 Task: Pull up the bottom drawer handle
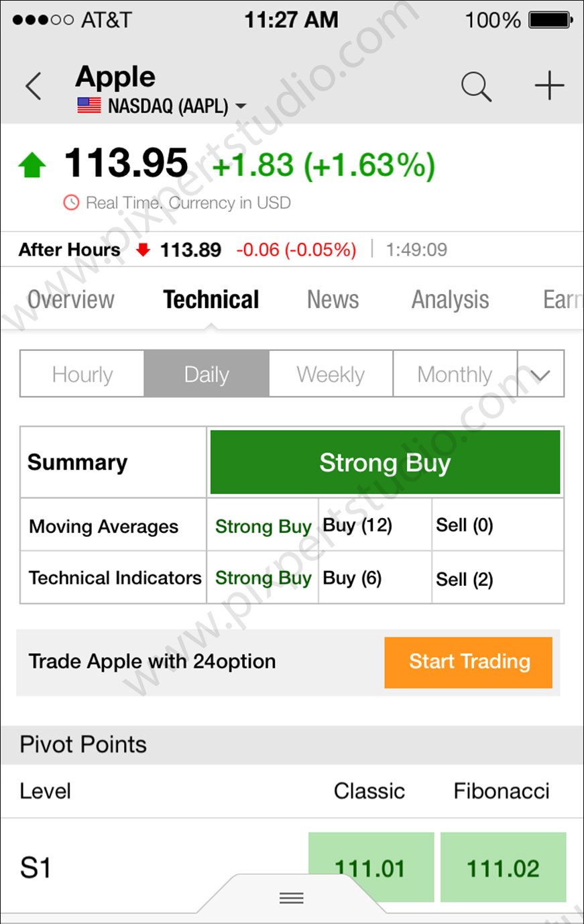coord(292,898)
